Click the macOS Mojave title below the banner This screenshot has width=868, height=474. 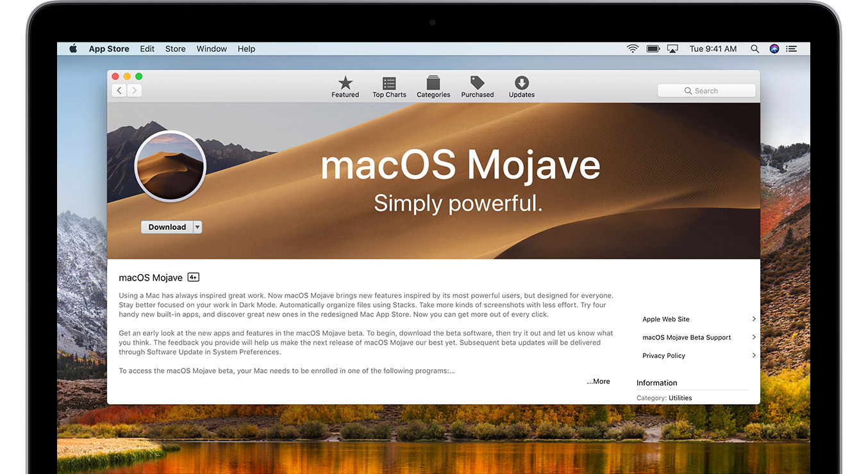point(151,277)
